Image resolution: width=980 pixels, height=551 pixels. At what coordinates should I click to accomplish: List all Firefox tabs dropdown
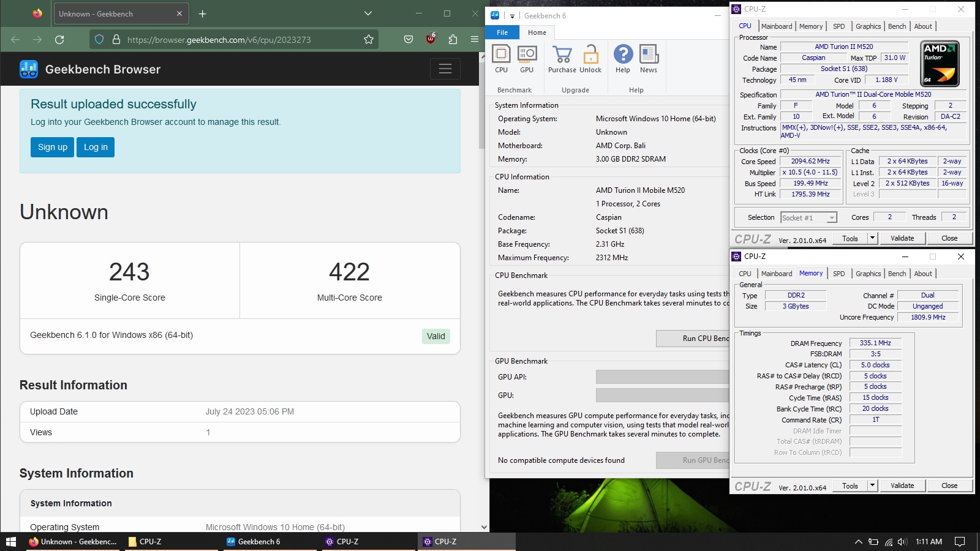pos(367,13)
